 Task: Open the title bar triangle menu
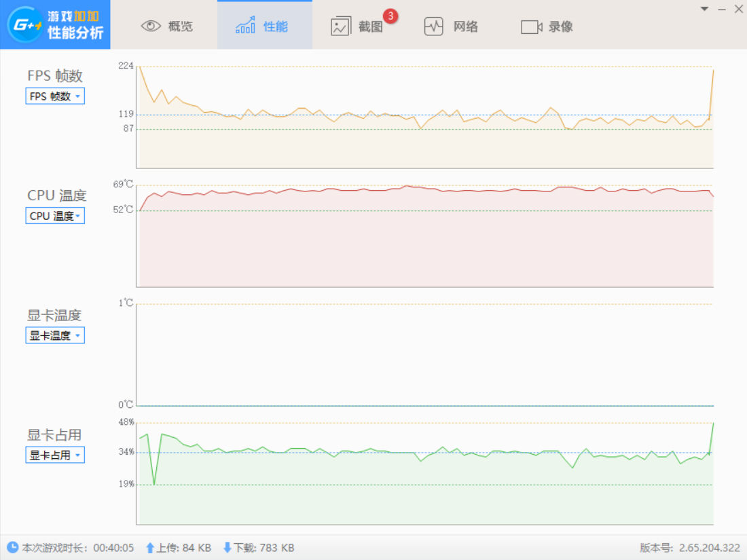tap(705, 9)
